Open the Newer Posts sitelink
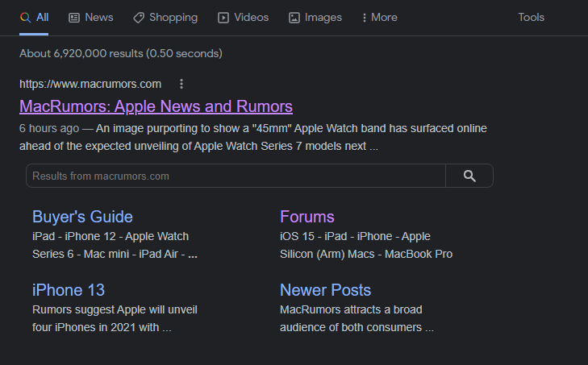The height and width of the screenshot is (365, 588). point(326,290)
